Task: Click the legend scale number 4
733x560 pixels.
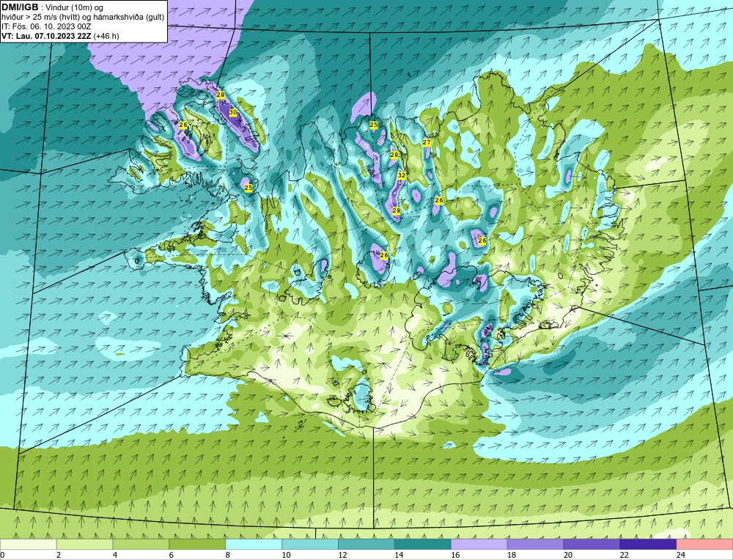Action: pos(115,555)
